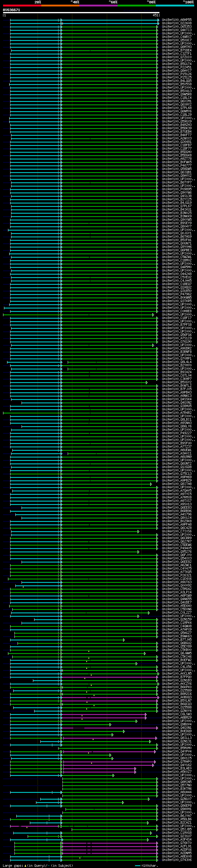The image size is (197, 868).
Task: Select hit UniRef100_Q6XHY2
Action: coord(177,104)
